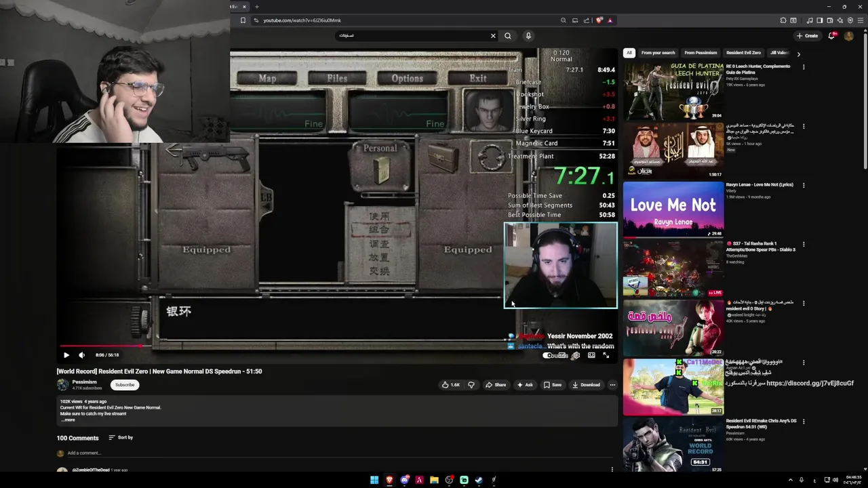The width and height of the screenshot is (868, 488).
Task: Save the video to a playlist
Action: pyautogui.click(x=553, y=385)
